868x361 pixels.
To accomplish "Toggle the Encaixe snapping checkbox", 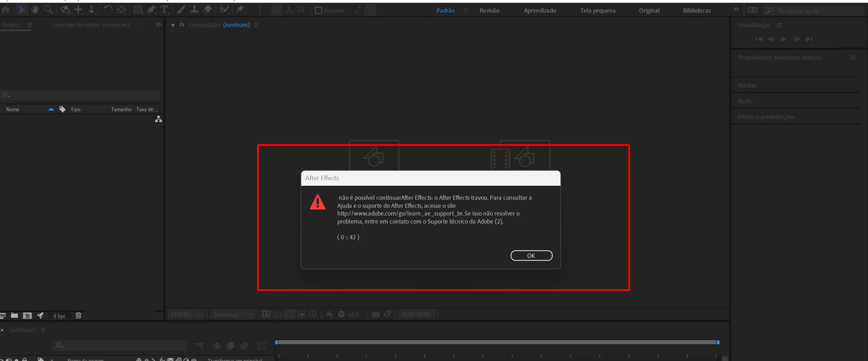I will [318, 10].
